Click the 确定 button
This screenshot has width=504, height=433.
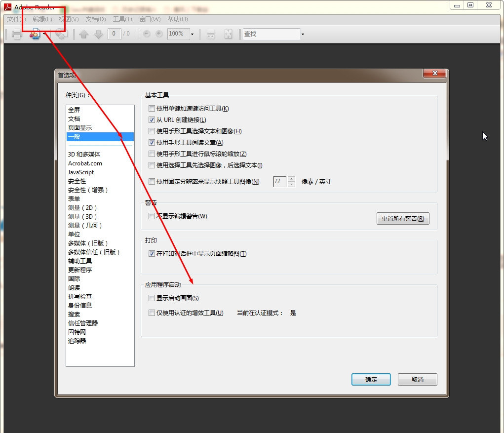point(371,379)
